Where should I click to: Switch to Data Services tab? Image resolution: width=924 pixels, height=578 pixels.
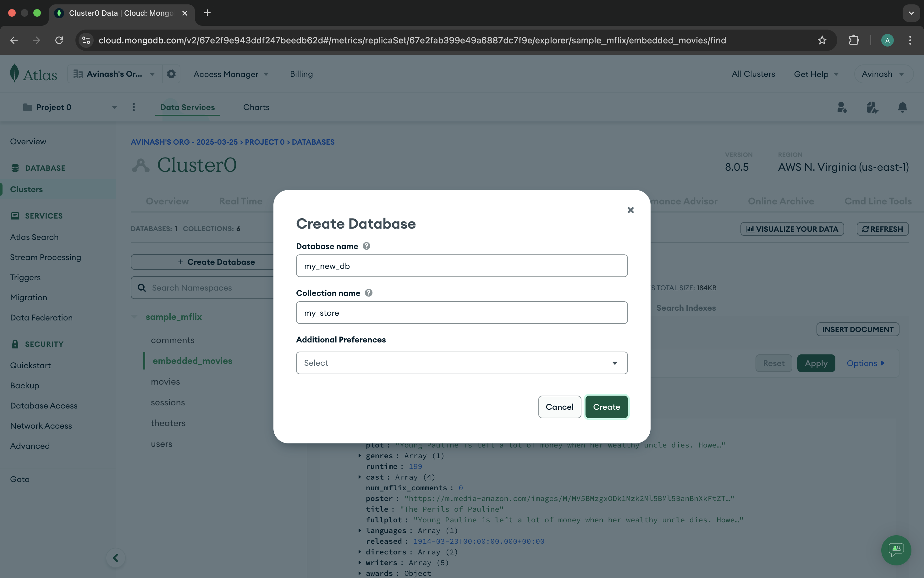[x=187, y=108]
